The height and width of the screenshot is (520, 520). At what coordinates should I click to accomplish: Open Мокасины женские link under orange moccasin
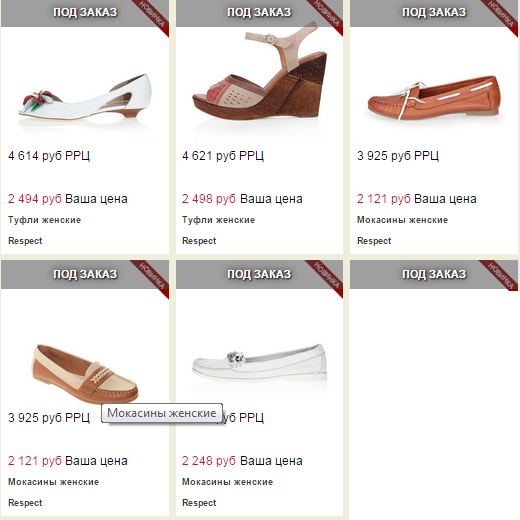402,220
